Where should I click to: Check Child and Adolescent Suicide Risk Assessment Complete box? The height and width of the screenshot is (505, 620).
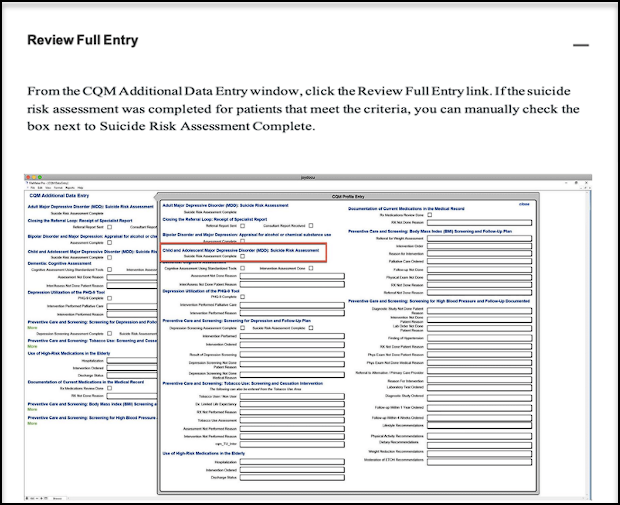coord(242,256)
